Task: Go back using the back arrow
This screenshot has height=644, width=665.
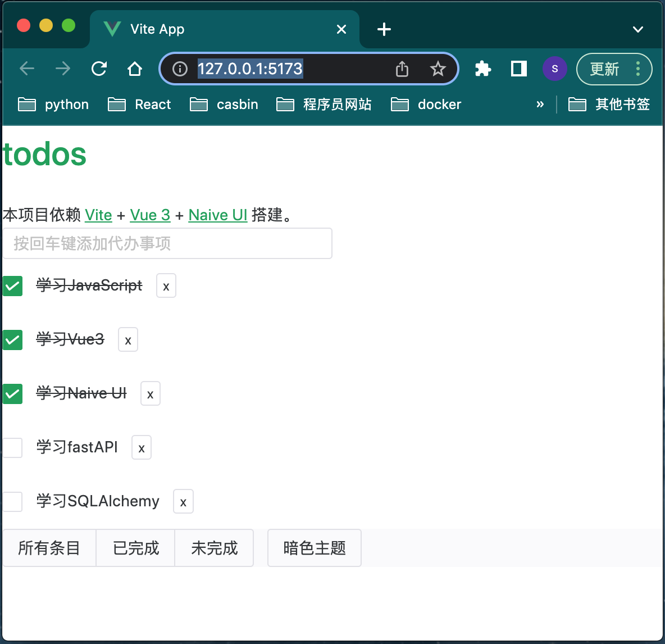Action: point(26,69)
